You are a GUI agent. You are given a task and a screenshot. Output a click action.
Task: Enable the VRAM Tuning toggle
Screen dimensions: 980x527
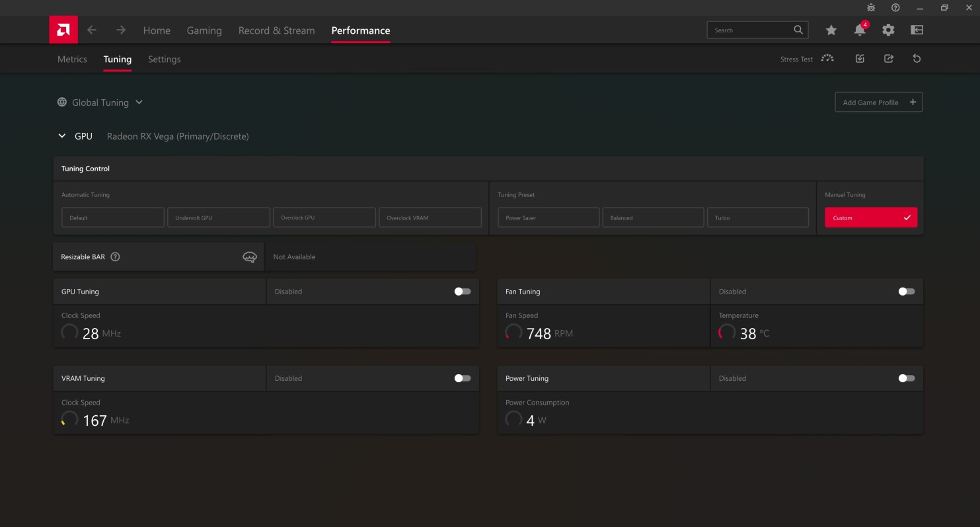[463, 378]
